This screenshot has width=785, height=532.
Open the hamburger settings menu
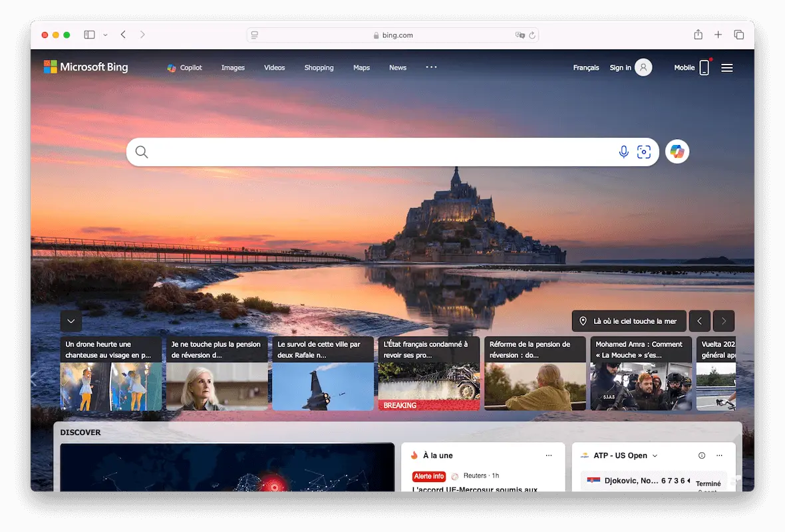click(727, 68)
